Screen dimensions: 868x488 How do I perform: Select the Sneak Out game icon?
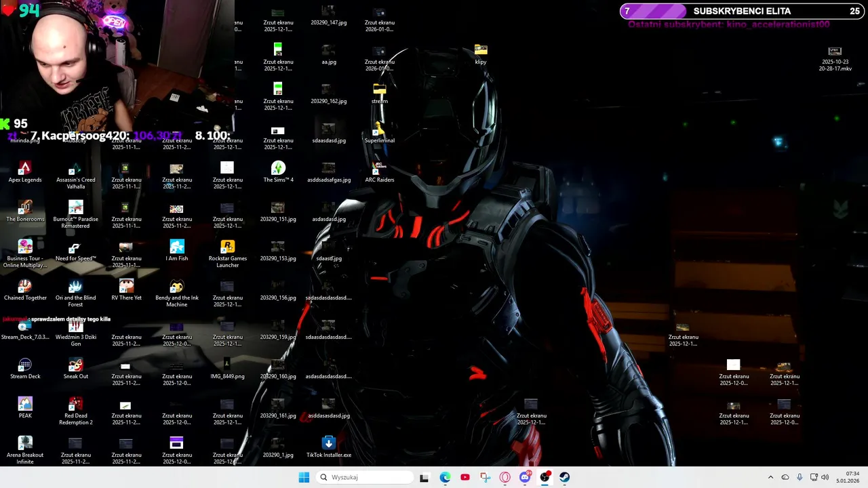tap(75, 369)
